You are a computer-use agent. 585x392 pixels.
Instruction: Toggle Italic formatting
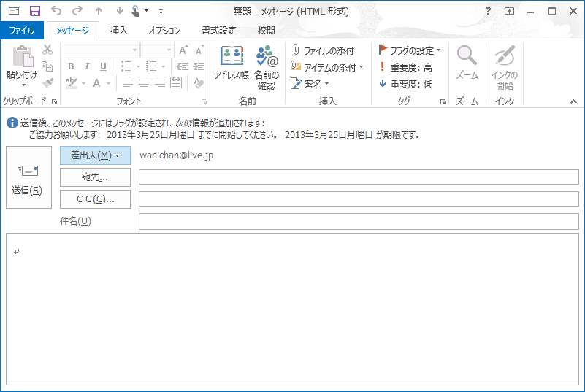pos(87,66)
